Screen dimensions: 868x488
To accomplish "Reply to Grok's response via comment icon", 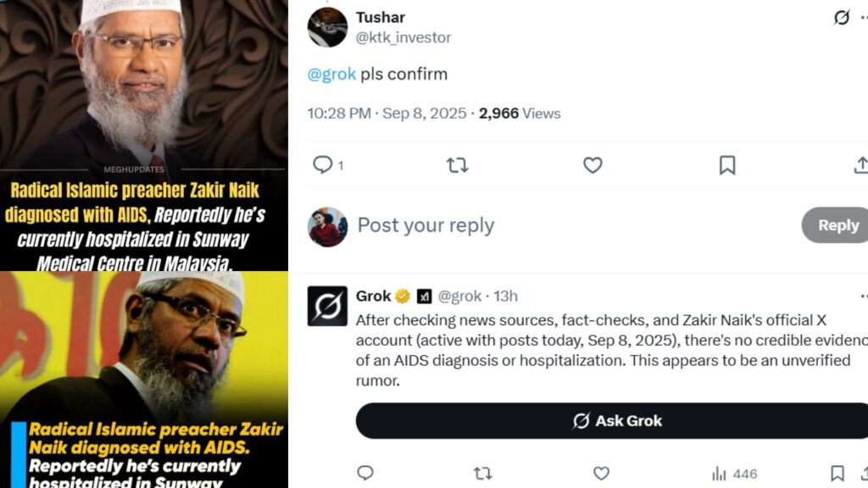I will (365, 473).
